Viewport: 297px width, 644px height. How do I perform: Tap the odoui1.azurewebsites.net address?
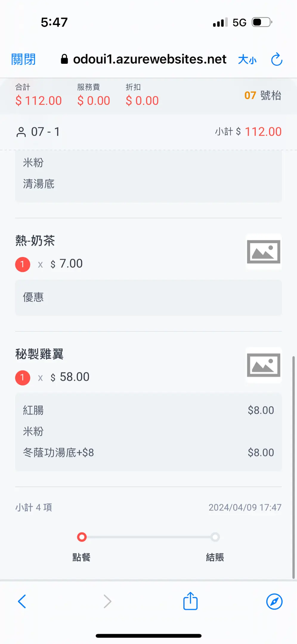pos(150,59)
